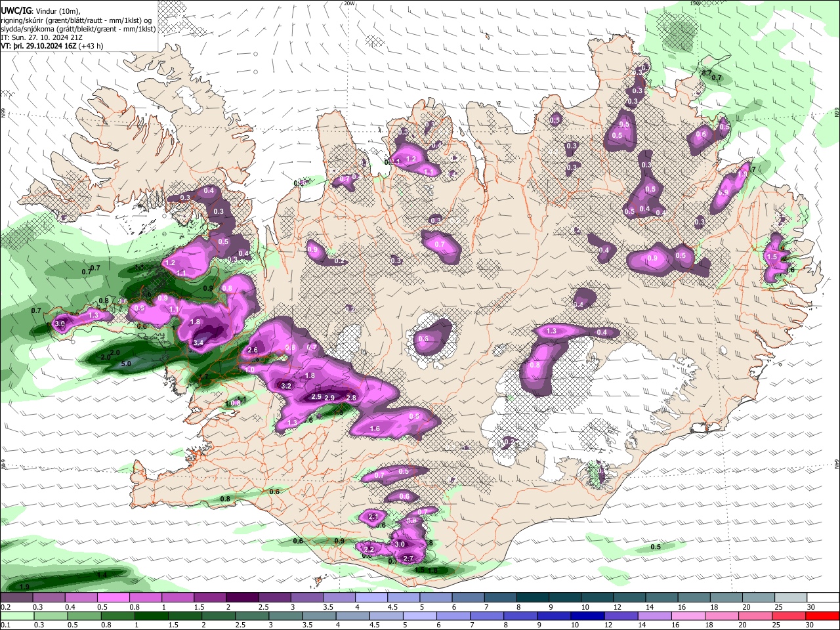Click the 2.2 snow value on the map
840x630 pixels.
click(x=369, y=549)
